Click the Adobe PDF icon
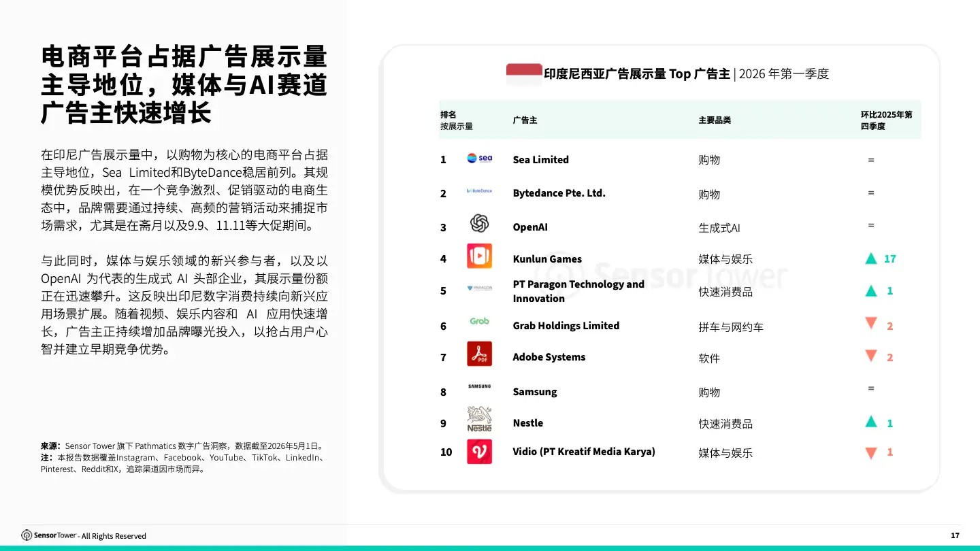980x551 pixels. click(x=479, y=354)
